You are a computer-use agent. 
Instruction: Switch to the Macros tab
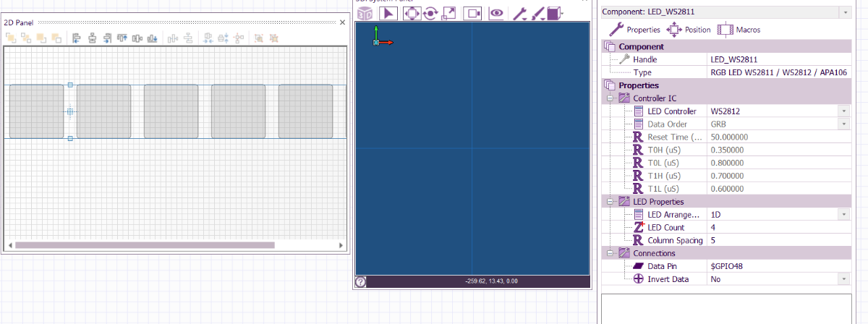coord(739,30)
